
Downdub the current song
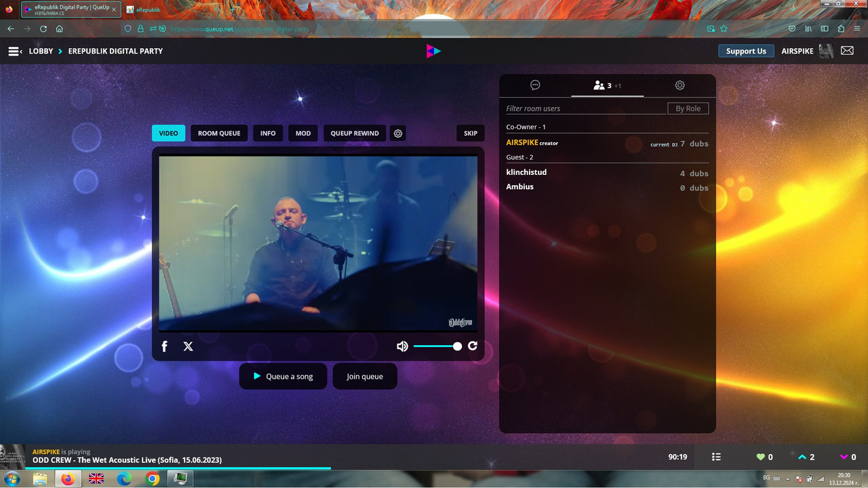pyautogui.click(x=844, y=457)
